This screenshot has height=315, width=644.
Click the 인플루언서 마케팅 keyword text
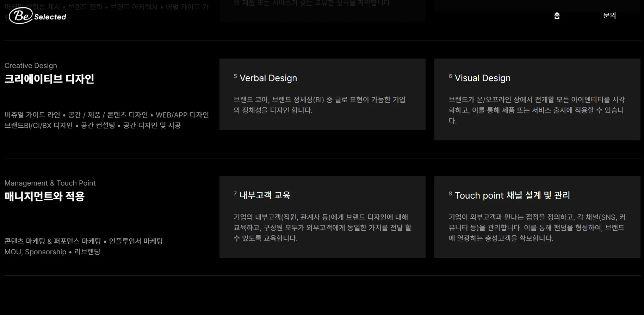coord(136,241)
